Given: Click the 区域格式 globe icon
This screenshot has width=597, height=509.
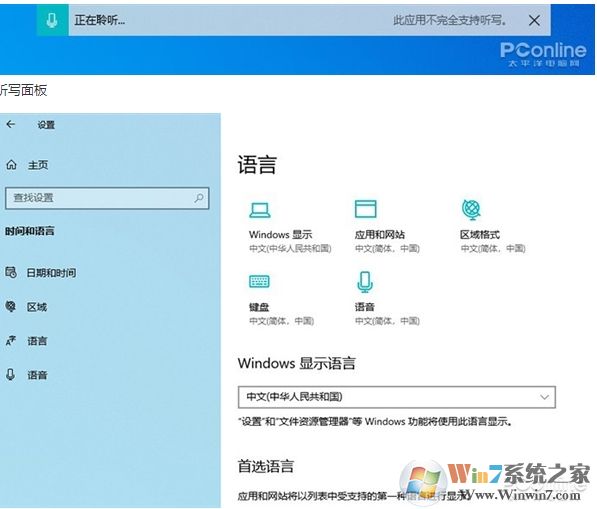Looking at the screenshot, I should (471, 209).
